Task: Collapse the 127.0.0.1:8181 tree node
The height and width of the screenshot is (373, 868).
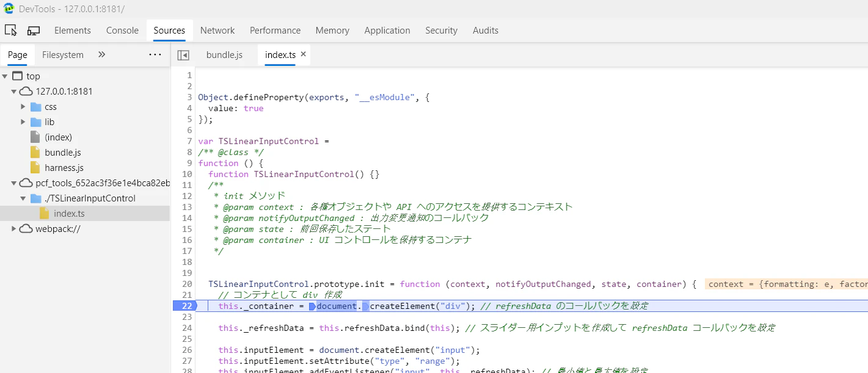Action: pyautogui.click(x=14, y=92)
